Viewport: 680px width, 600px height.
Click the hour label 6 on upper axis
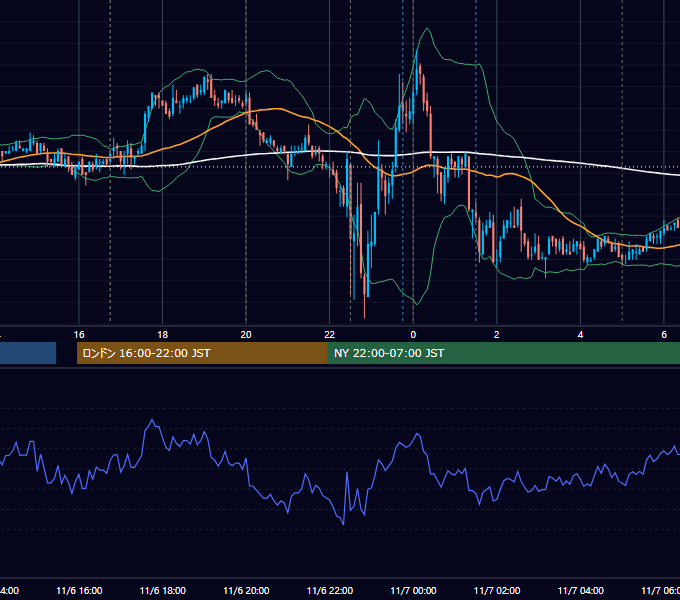click(x=664, y=335)
